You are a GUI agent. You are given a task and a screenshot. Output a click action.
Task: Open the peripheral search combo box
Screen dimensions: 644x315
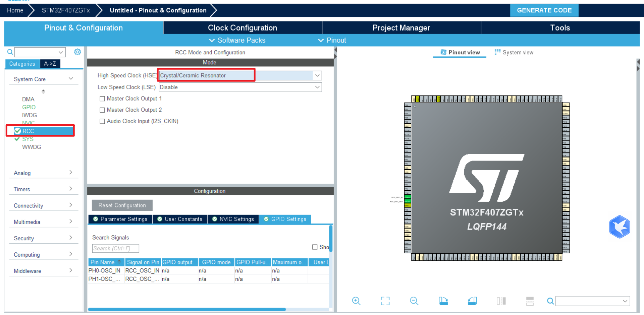tap(40, 52)
